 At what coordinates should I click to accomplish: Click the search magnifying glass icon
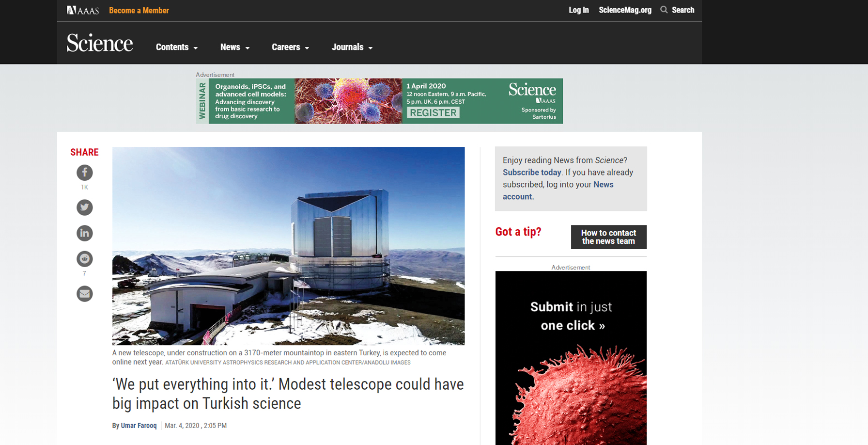[664, 10]
